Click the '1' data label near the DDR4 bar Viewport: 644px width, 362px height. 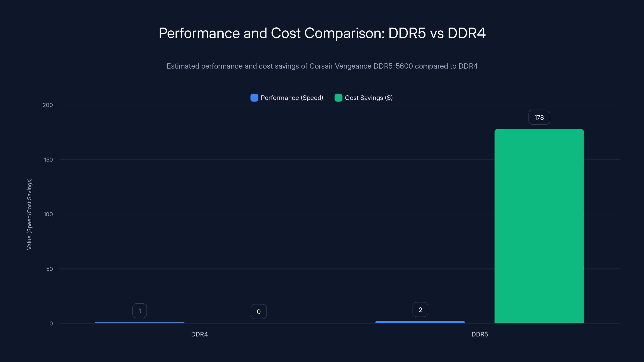coord(139,311)
